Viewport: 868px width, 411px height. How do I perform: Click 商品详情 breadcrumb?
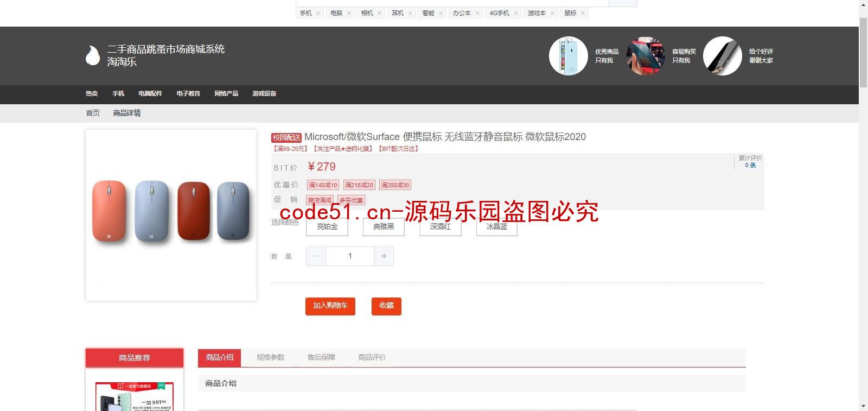coord(127,113)
